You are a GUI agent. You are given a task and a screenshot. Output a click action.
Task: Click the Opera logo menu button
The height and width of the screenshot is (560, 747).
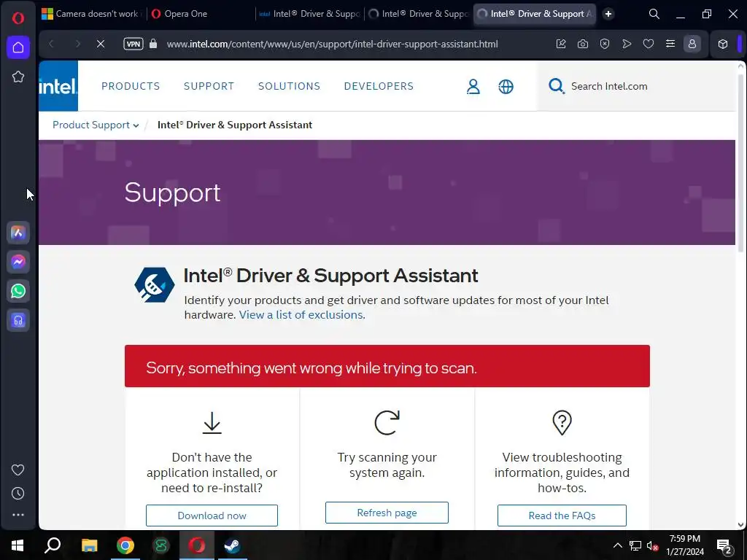click(18, 18)
